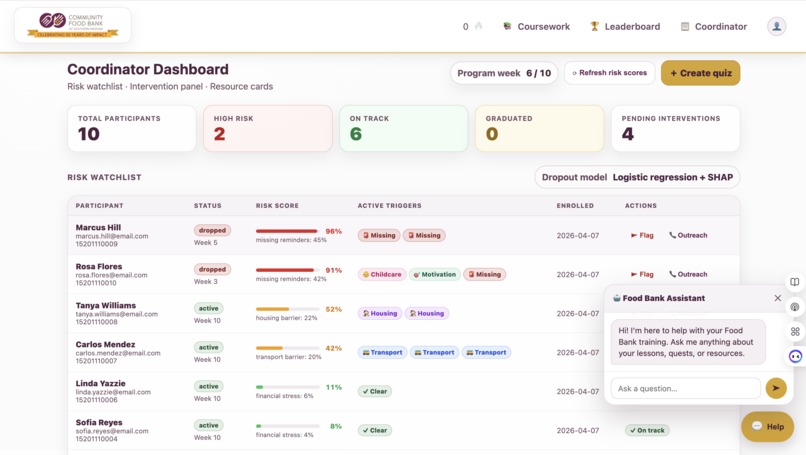Image resolution: width=806 pixels, height=455 pixels.
Task: Start Outreach for Marcus Hill
Action: pyautogui.click(x=688, y=235)
